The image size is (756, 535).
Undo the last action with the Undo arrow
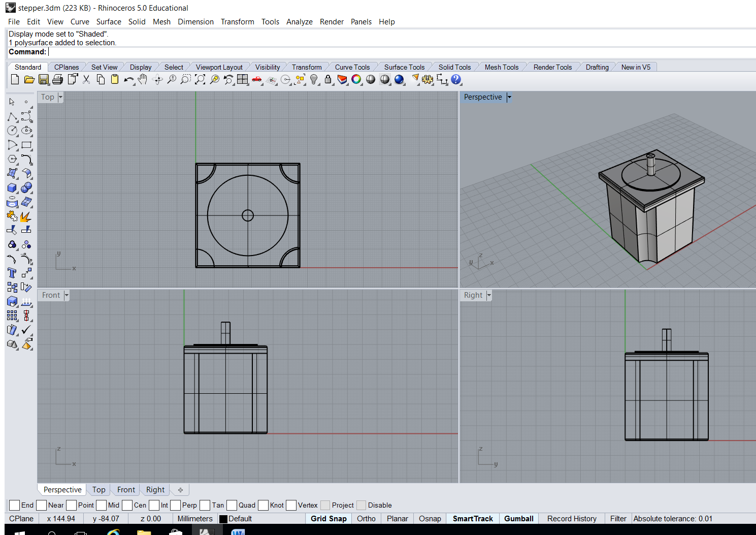(x=128, y=79)
